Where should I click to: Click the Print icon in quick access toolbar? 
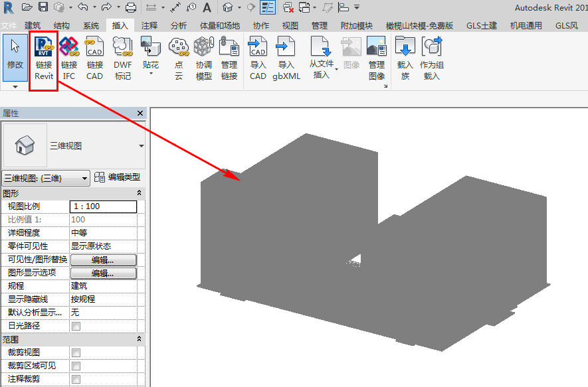tap(131, 7)
